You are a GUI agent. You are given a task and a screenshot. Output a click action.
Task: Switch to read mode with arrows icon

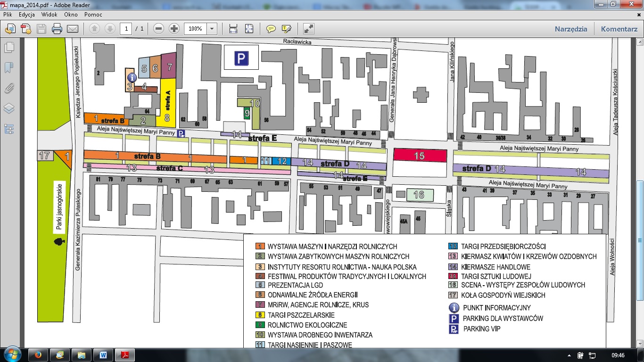[x=309, y=29]
